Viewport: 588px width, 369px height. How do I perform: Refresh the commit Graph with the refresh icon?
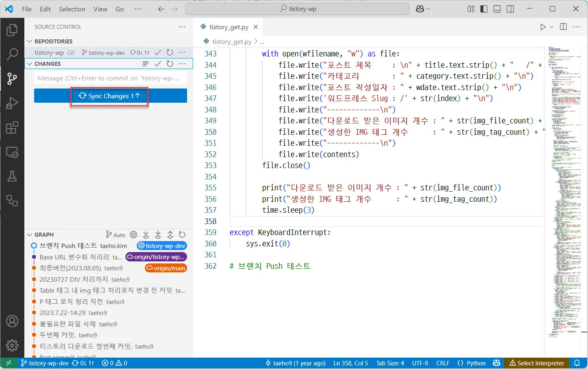(x=182, y=235)
